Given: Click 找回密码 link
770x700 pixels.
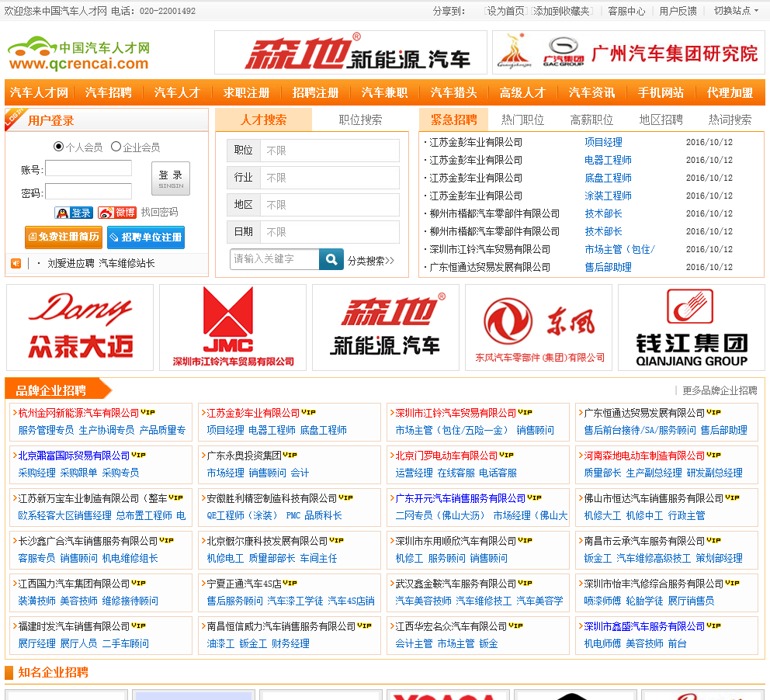Looking at the screenshot, I should pyautogui.click(x=160, y=212).
